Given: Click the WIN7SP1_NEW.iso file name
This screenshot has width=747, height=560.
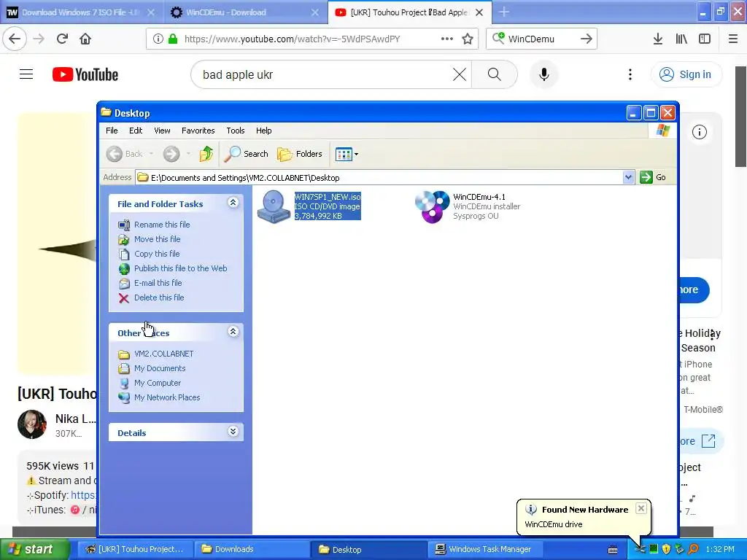Looking at the screenshot, I should (328, 197).
